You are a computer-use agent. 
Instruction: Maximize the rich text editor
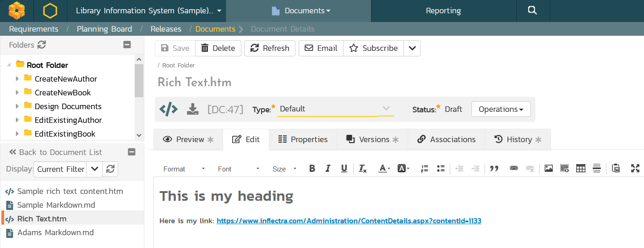pos(635,169)
